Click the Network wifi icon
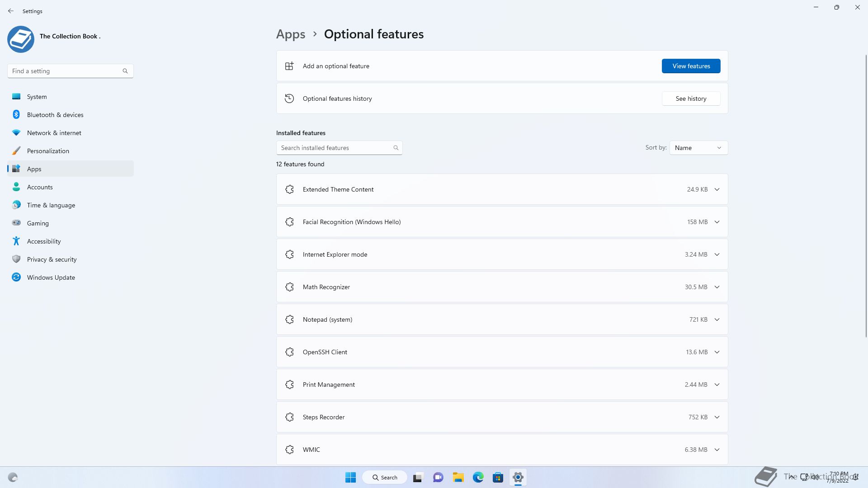868x488 pixels. [x=16, y=132]
